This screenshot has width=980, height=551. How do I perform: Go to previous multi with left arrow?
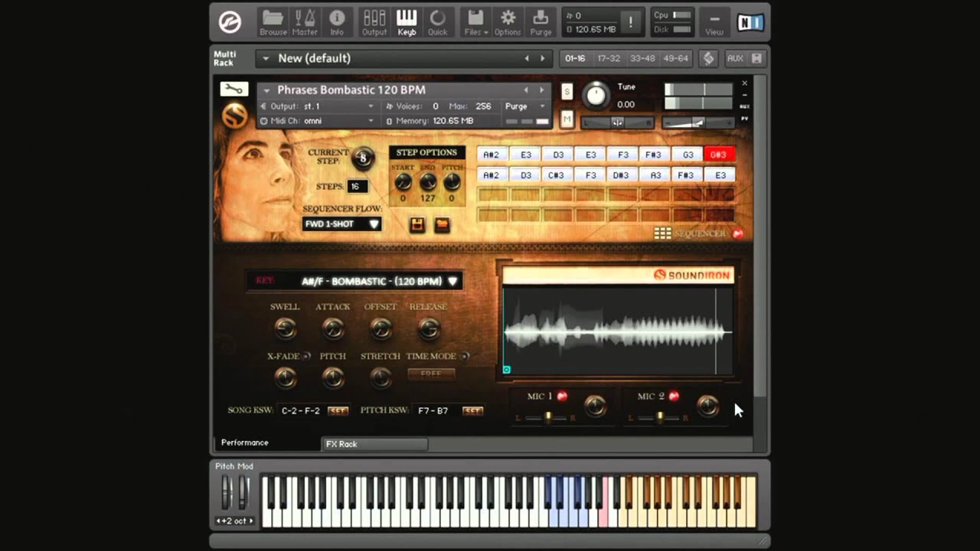tap(527, 58)
